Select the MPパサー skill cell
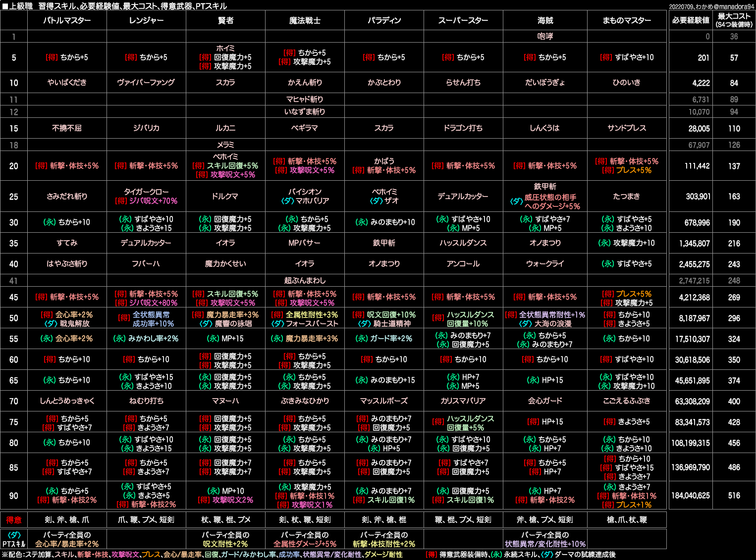This screenshot has width=756, height=560. click(305, 243)
